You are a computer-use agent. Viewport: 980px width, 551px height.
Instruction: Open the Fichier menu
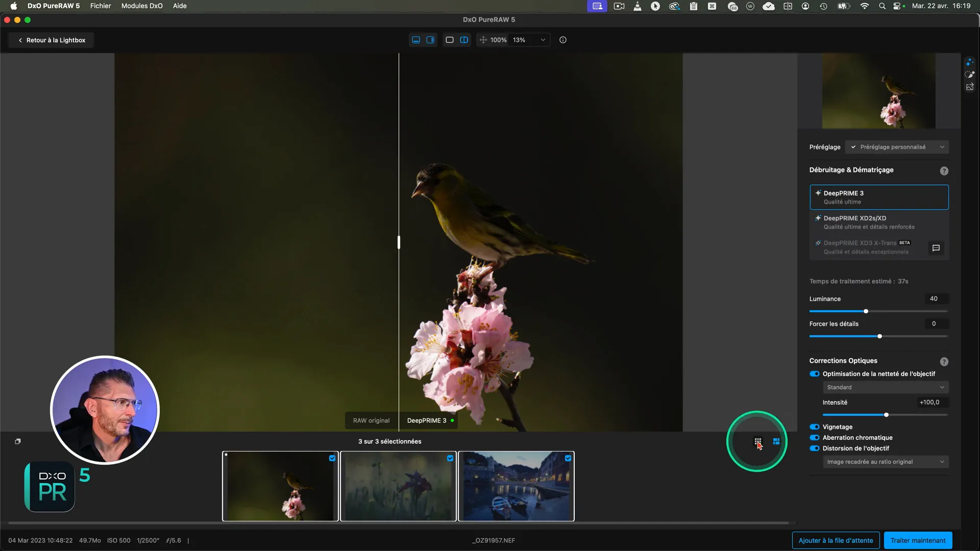[101, 6]
